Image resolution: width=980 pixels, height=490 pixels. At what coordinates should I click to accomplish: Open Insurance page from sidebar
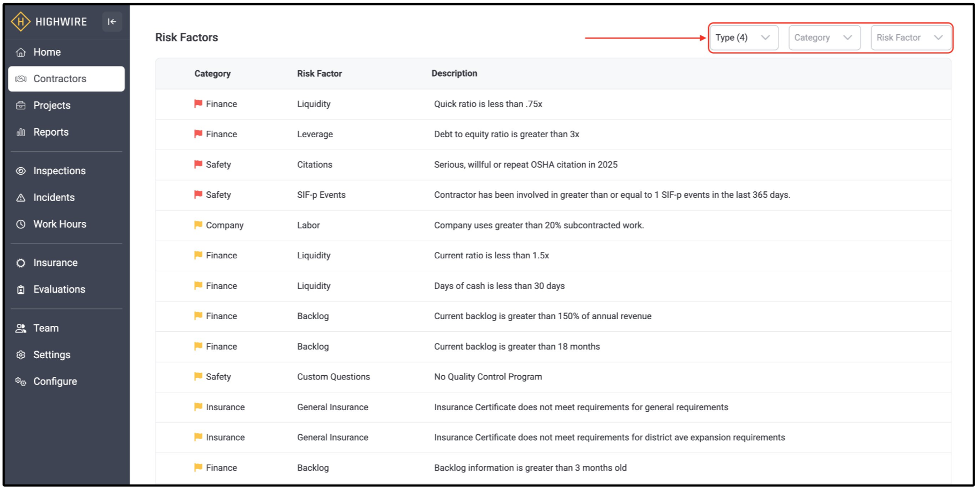pos(66,263)
